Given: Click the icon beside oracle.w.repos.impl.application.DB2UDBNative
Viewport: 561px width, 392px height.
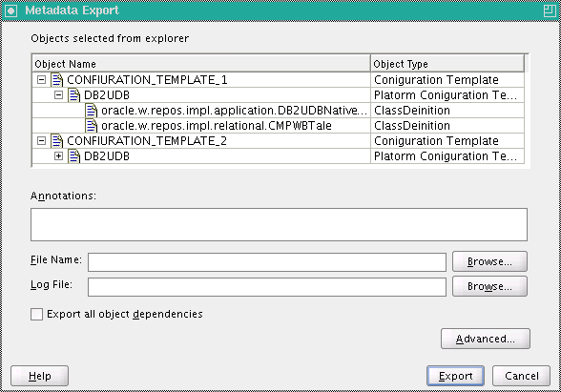Looking at the screenshot, I should [x=92, y=111].
